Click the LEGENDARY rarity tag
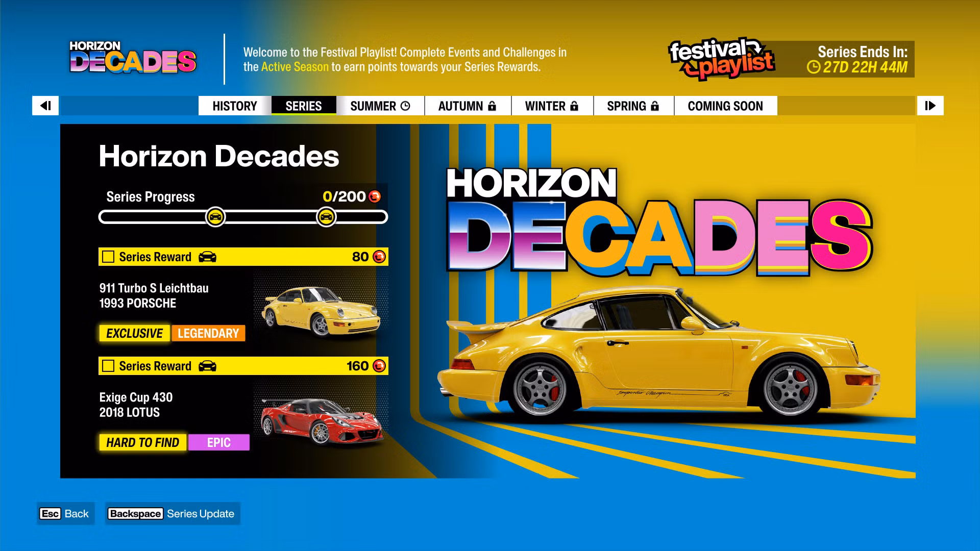This screenshot has height=551, width=980. 208,333
